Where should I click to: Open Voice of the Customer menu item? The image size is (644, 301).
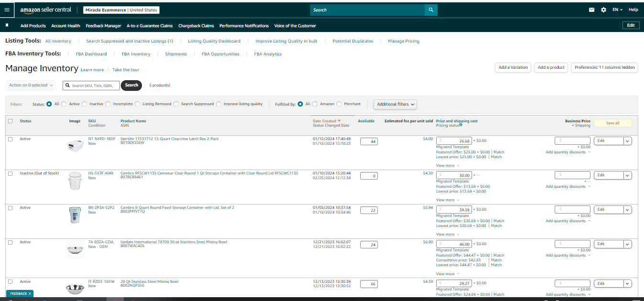[295, 26]
